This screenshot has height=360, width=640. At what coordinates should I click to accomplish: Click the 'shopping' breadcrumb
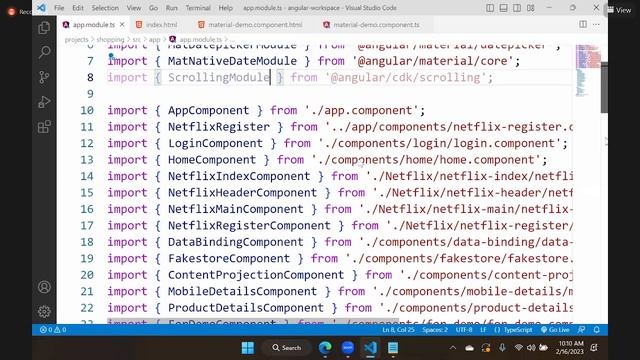click(x=110, y=39)
